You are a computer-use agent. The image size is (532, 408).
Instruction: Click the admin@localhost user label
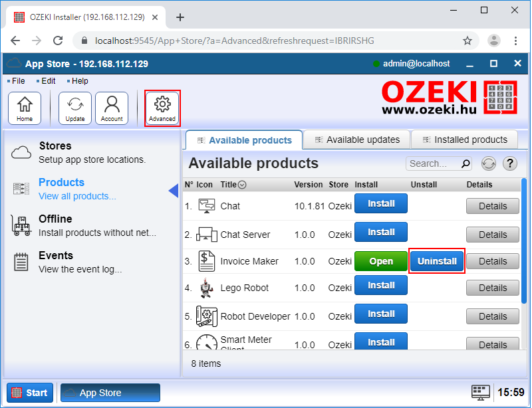click(x=416, y=63)
